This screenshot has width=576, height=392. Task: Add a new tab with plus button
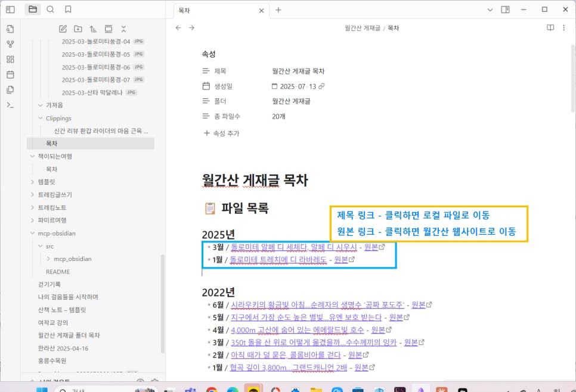(278, 10)
